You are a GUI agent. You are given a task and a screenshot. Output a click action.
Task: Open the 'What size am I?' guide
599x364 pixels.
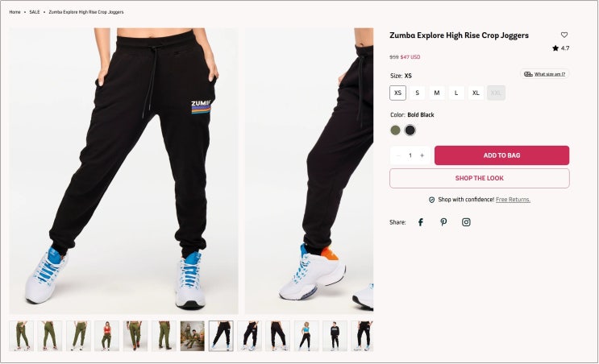(x=545, y=74)
